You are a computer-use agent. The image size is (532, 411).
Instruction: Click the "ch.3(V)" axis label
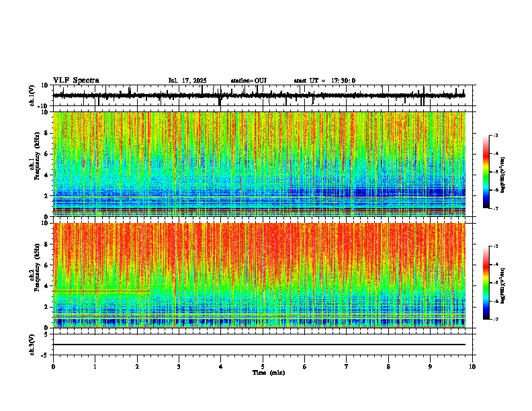(x=32, y=345)
